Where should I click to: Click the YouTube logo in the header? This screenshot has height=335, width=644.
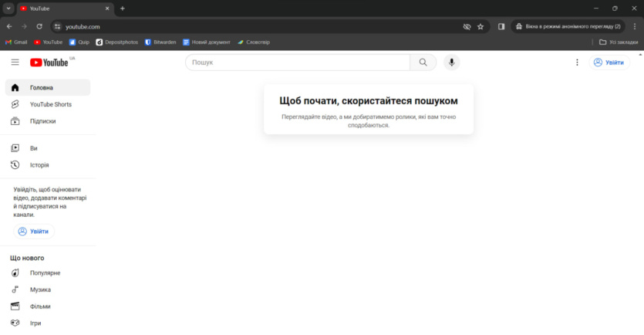49,63
